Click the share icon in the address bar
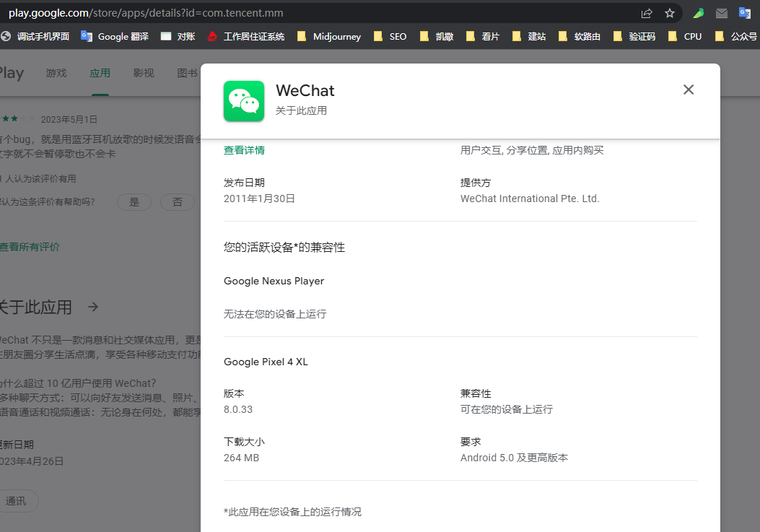This screenshot has width=760, height=532. click(x=646, y=12)
